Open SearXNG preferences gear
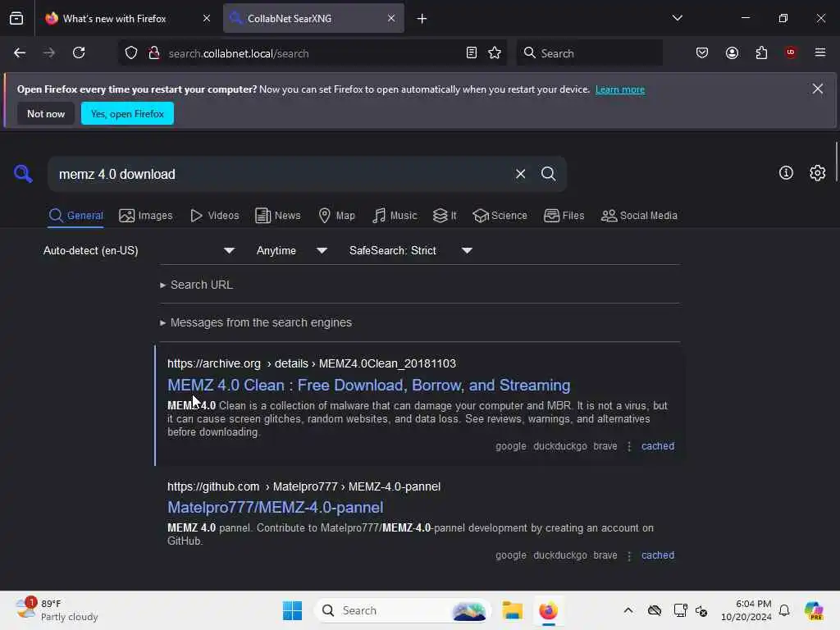 point(818,172)
